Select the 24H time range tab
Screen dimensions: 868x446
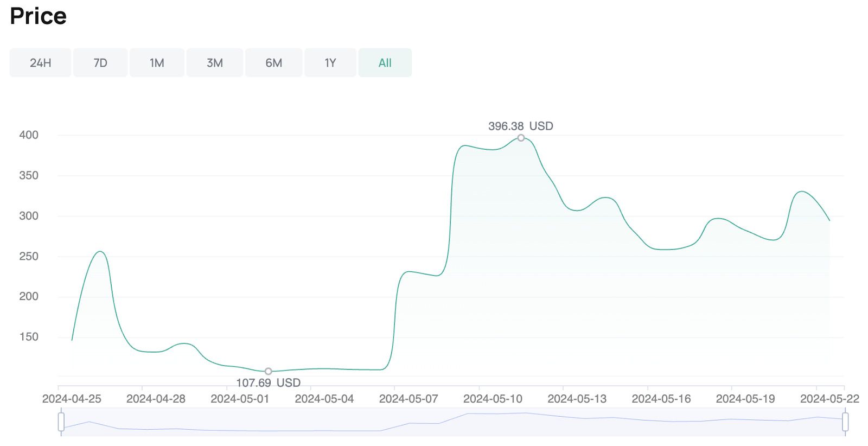point(40,63)
